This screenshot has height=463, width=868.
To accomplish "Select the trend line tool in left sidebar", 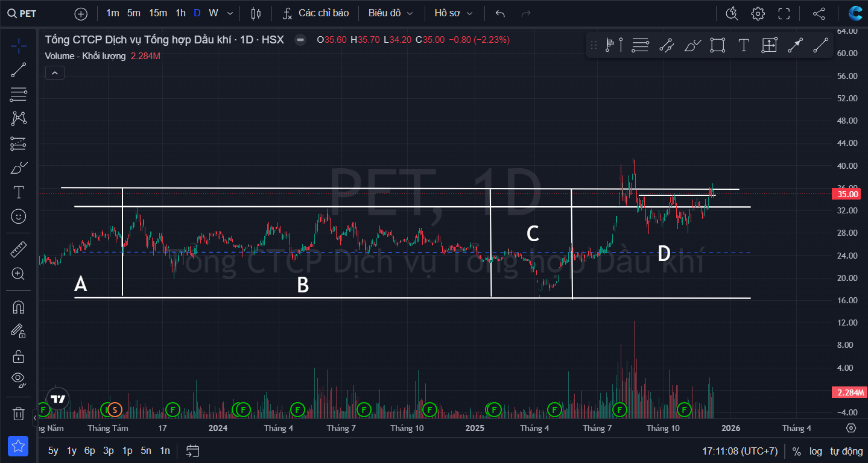I will coord(19,69).
